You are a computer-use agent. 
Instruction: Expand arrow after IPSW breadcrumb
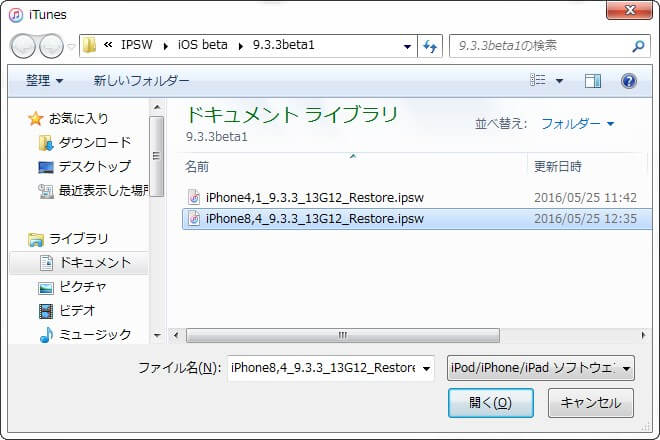click(x=165, y=46)
